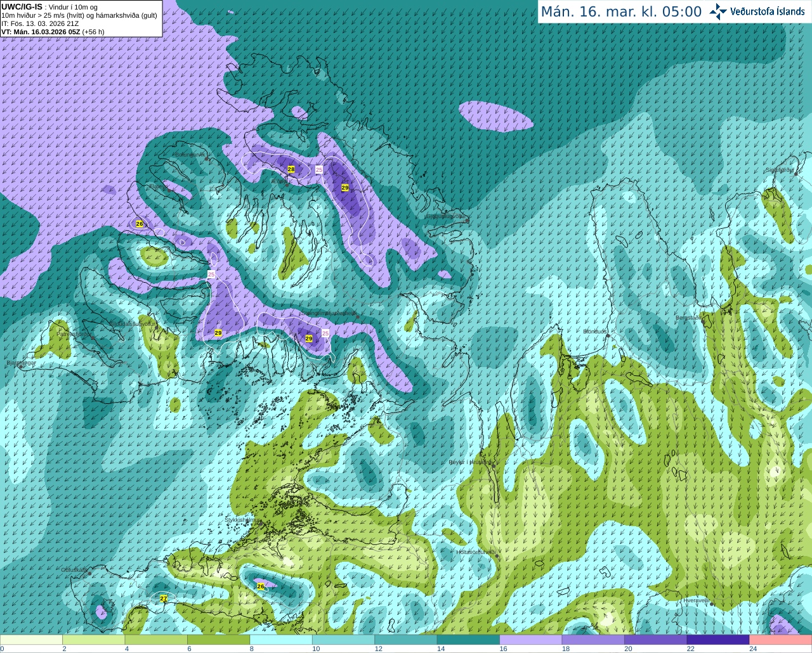Click the Veðurstofa Íslands logo icon
This screenshot has width=812, height=653.
718,11
